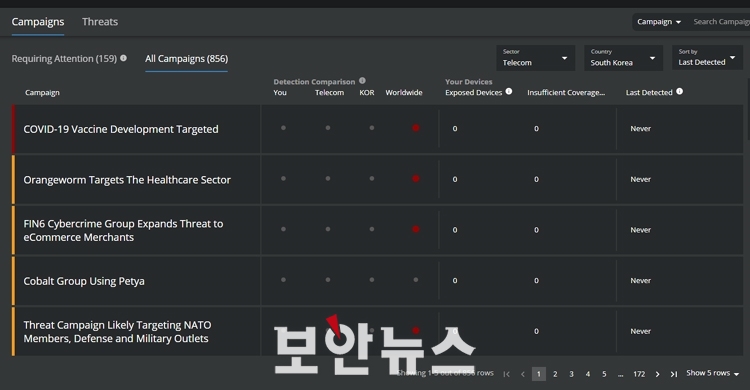The width and height of the screenshot is (750, 390).
Task: Click Exposed Devices 0 in Orangeworm row
Action: [x=455, y=179]
